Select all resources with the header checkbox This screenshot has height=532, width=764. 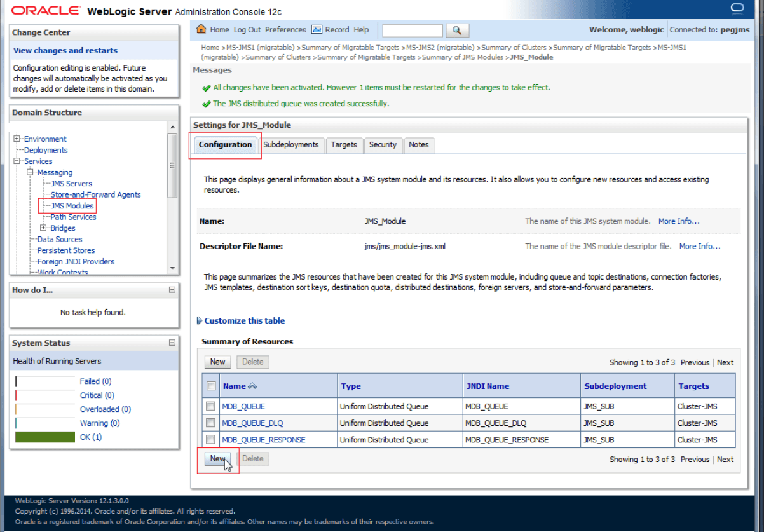(212, 386)
